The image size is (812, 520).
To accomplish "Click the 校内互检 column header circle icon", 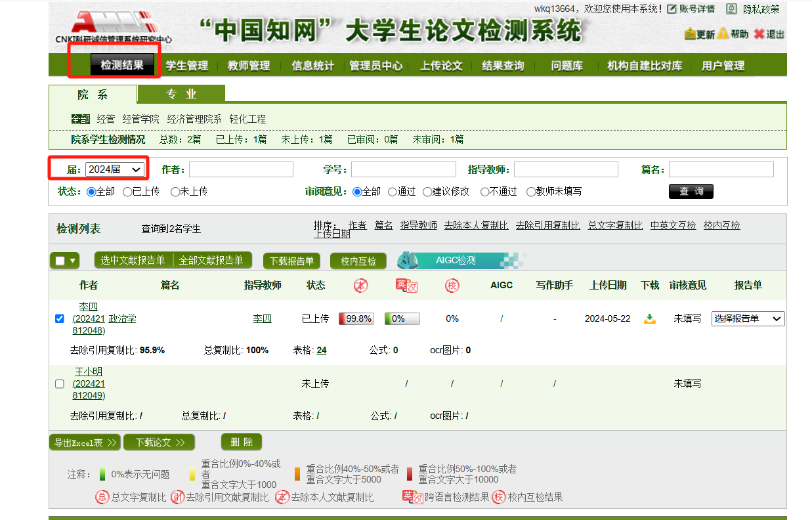I will point(452,286).
